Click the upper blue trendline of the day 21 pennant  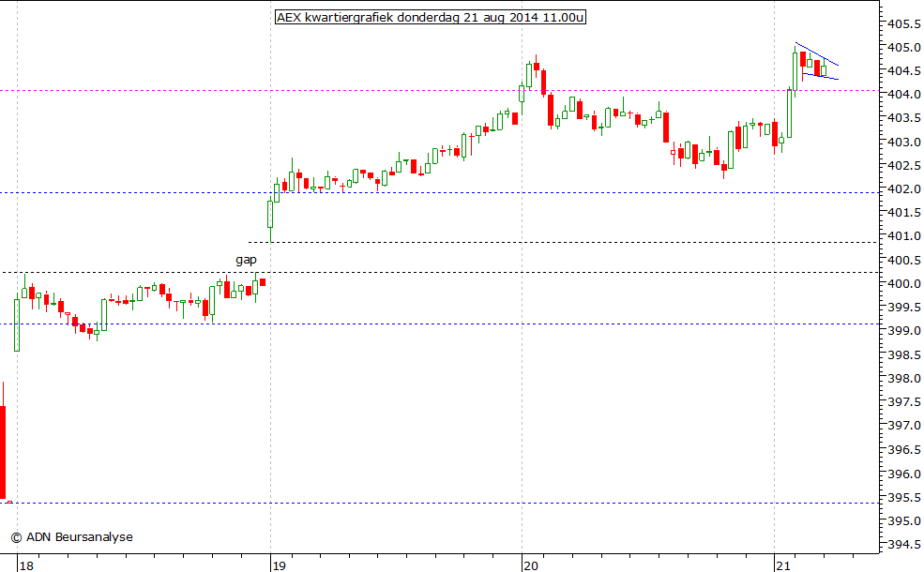coord(817,53)
